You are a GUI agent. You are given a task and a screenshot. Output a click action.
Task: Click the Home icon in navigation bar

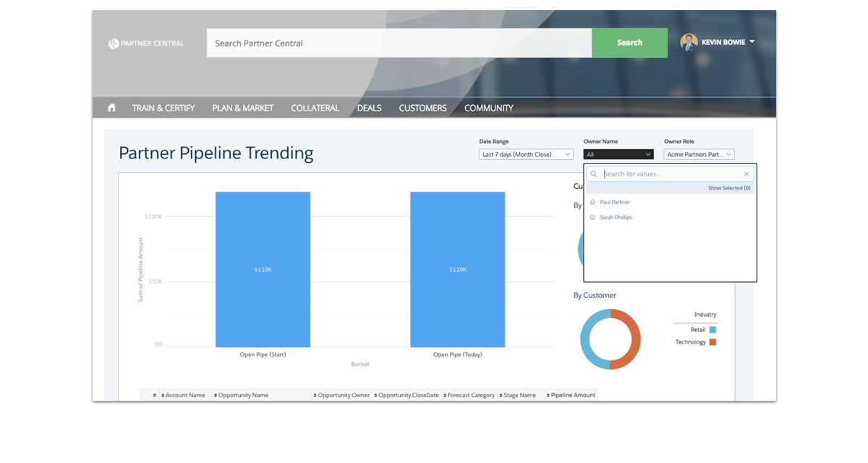[x=111, y=108]
